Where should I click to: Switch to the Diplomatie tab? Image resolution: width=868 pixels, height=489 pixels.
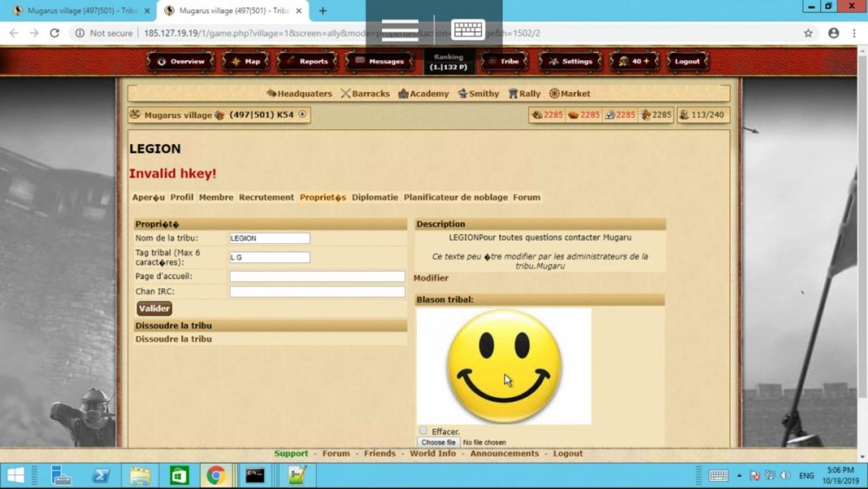[x=375, y=197]
